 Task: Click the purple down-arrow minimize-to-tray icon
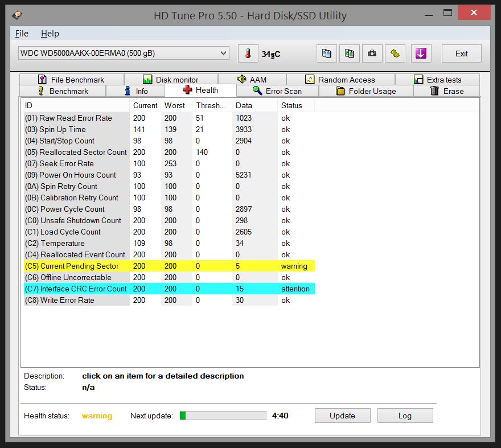point(421,54)
